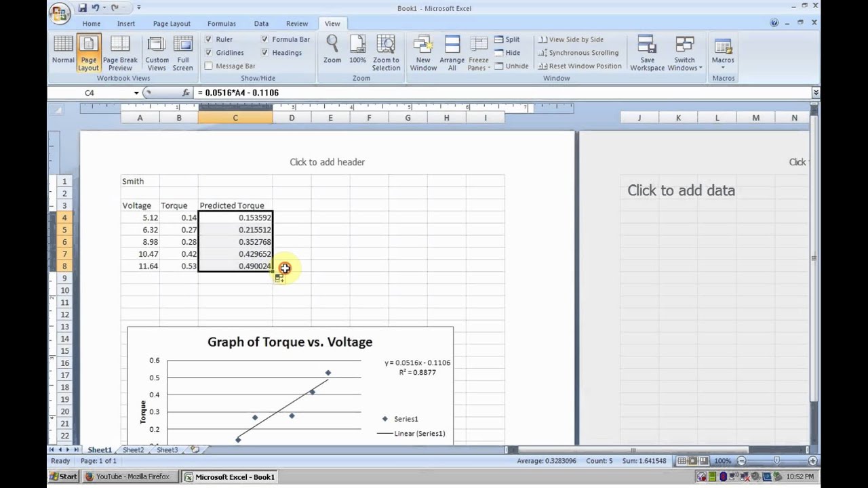
Task: Click the Zoom Out minus button
Action: tap(741, 461)
